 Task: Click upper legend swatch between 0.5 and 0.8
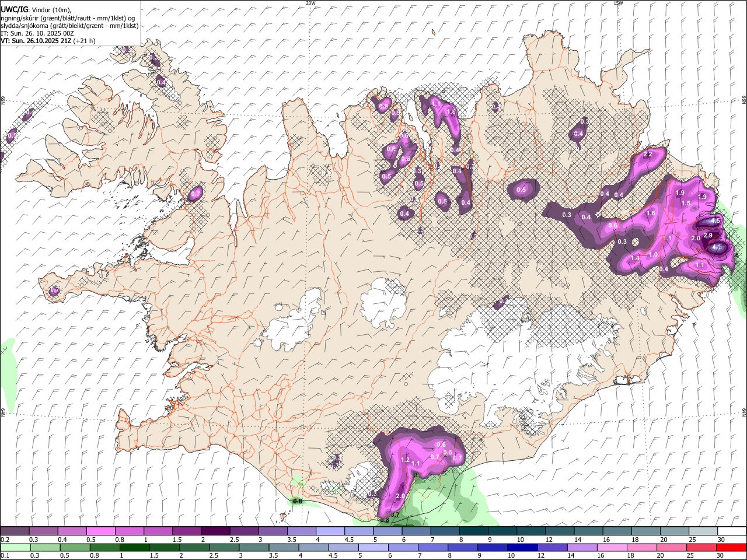pos(100,531)
